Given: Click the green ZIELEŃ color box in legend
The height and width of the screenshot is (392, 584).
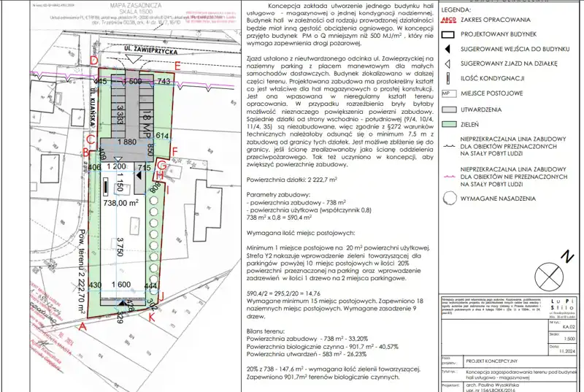Looking at the screenshot, I should pyautogui.click(x=448, y=123).
